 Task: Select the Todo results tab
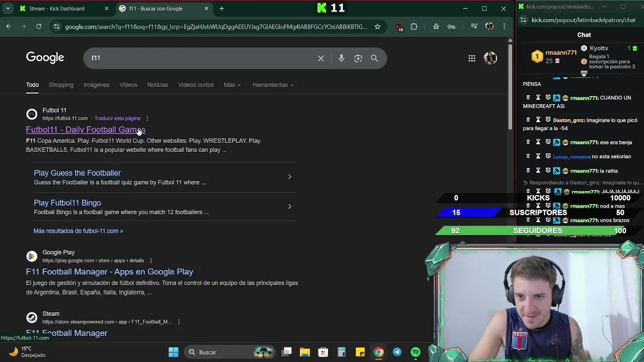point(32,84)
